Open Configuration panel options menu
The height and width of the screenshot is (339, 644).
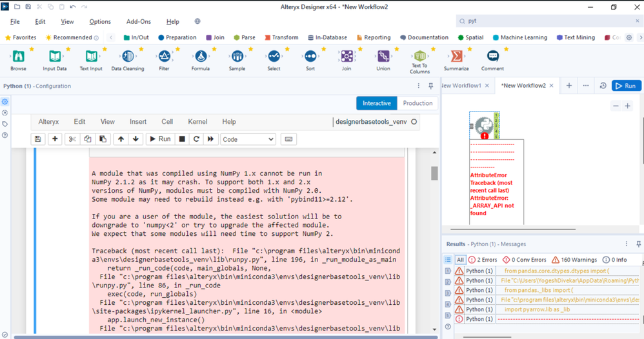click(419, 86)
